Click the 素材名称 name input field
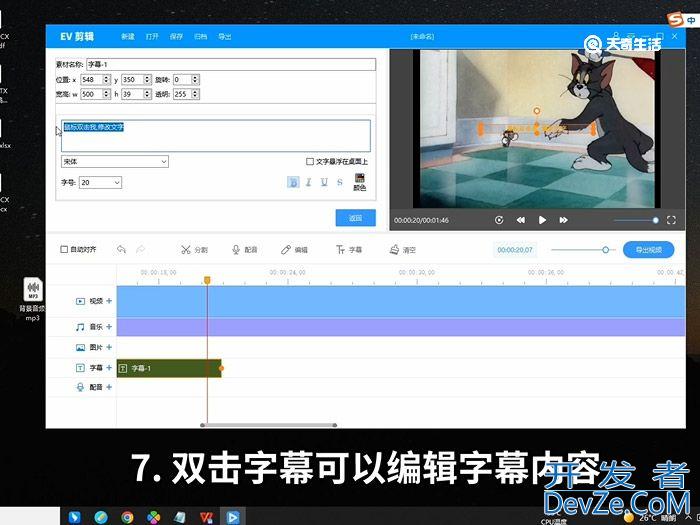Viewport: 700px width, 525px height. click(231, 64)
